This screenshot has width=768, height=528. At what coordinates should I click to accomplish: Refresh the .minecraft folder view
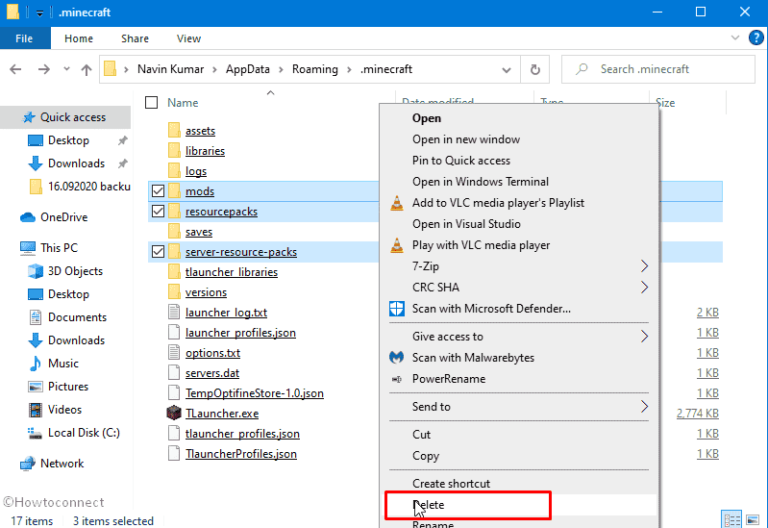tap(535, 70)
